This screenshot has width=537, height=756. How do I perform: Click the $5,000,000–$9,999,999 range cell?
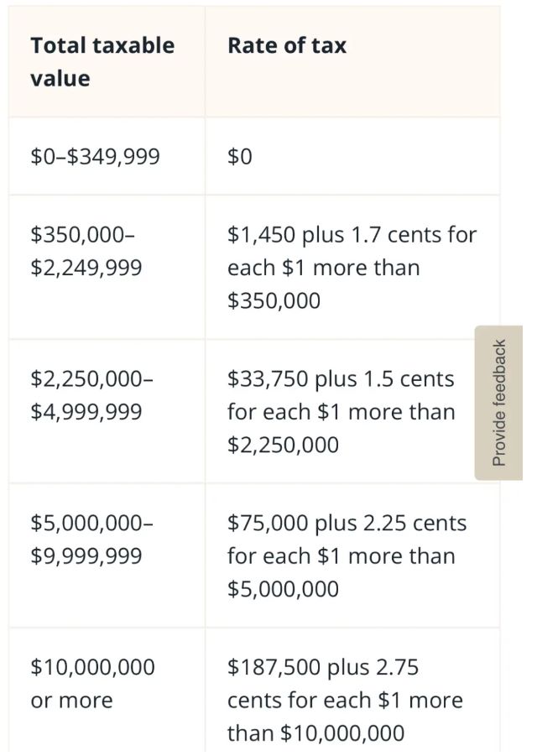107,555
